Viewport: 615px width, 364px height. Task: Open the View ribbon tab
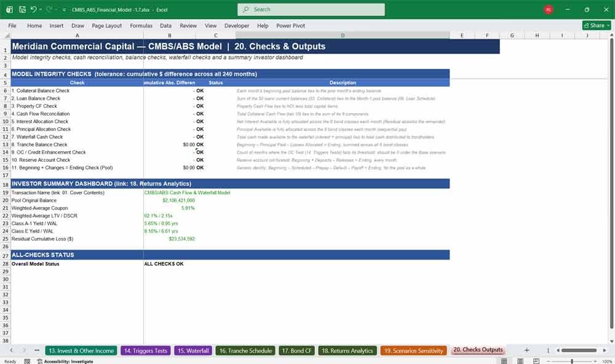click(210, 25)
